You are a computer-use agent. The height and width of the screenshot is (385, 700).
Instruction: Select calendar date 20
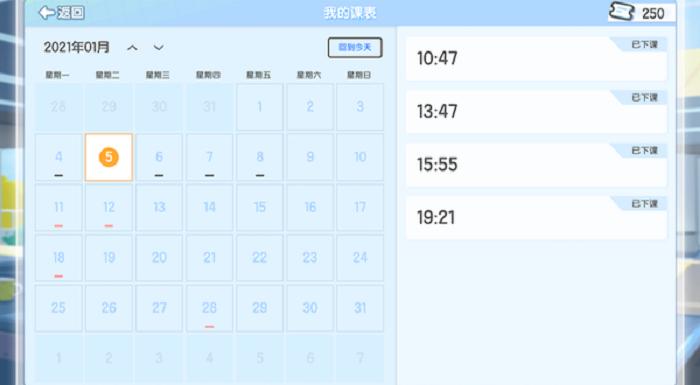(159, 258)
